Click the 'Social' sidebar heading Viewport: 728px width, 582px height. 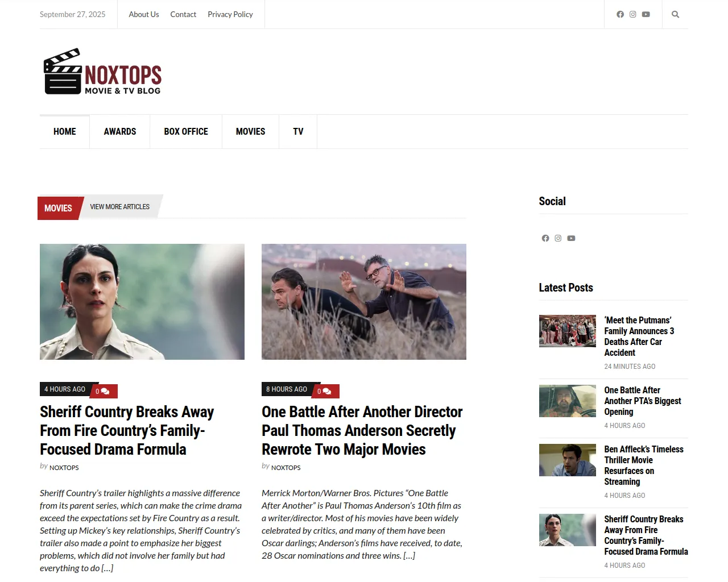point(552,201)
